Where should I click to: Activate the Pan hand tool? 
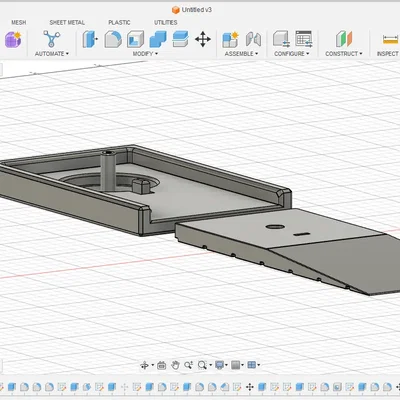pos(175,365)
